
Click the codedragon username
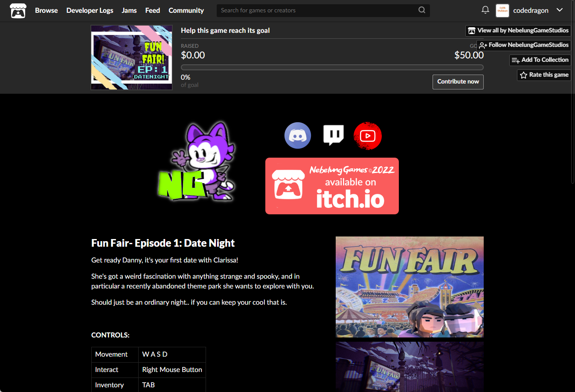pyautogui.click(x=531, y=11)
